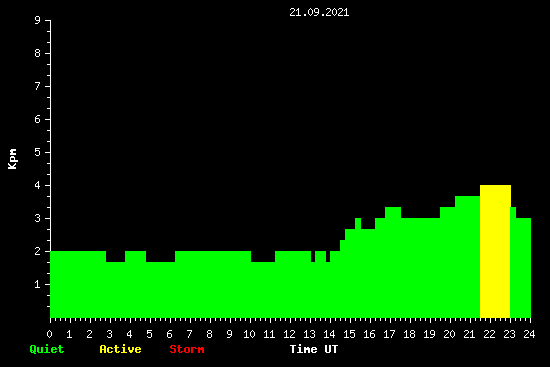This screenshot has height=367, width=550.
Task: Click the green plateau near hour 21
Action: pos(468,257)
